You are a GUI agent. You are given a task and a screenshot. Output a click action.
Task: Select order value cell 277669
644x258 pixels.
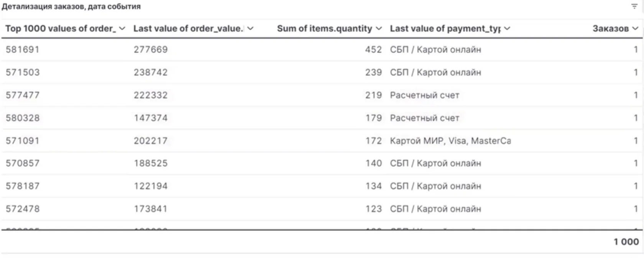(151, 50)
